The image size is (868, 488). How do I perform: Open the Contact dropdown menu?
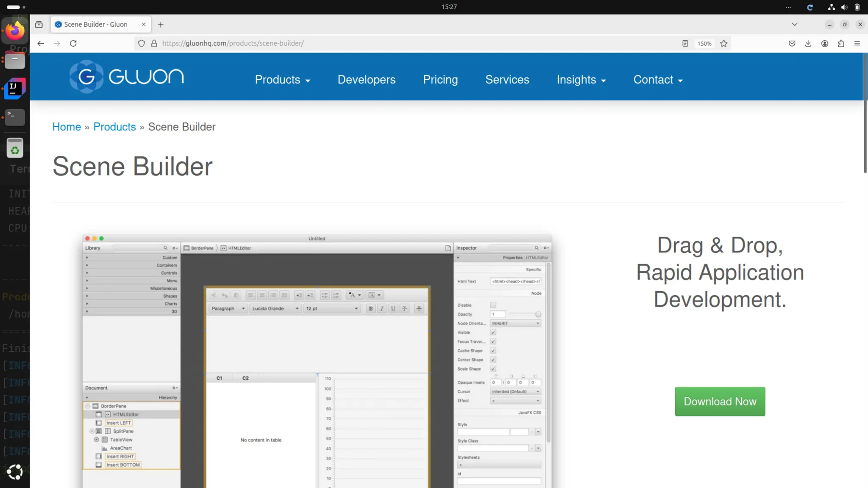click(658, 80)
